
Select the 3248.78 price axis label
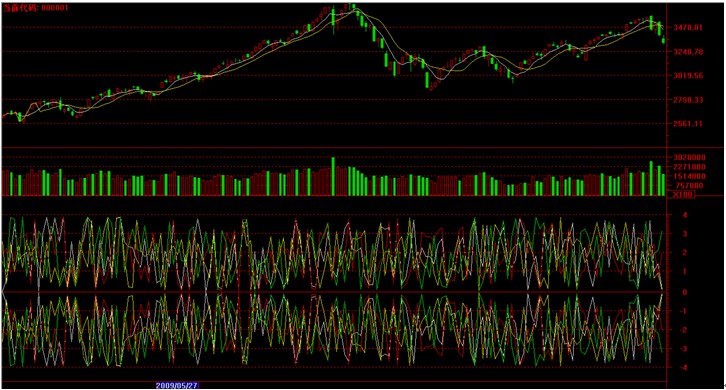coord(688,51)
